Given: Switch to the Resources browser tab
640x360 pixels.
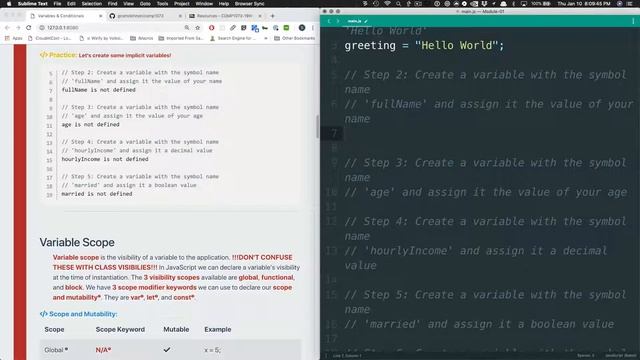Looking at the screenshot, I should click(x=224, y=16).
